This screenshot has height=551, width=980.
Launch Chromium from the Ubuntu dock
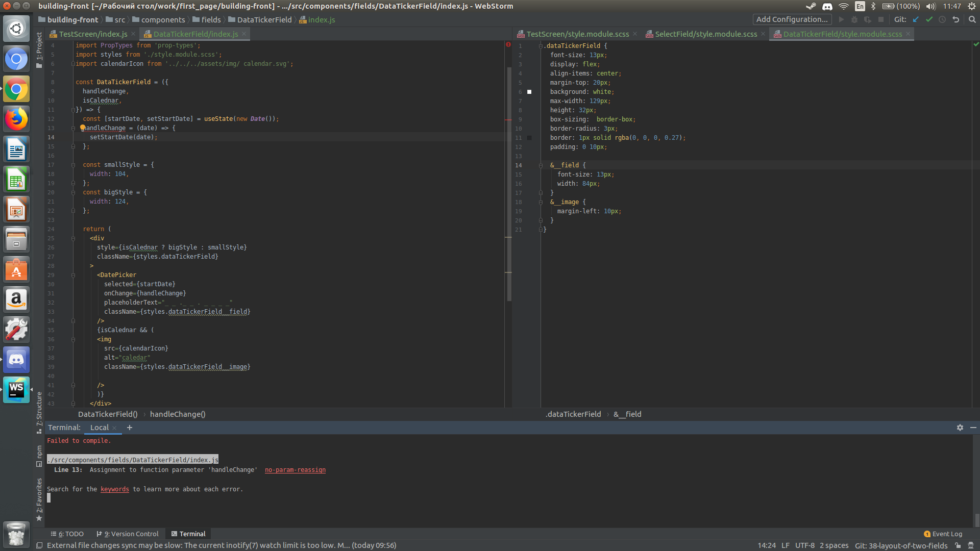pyautogui.click(x=16, y=59)
